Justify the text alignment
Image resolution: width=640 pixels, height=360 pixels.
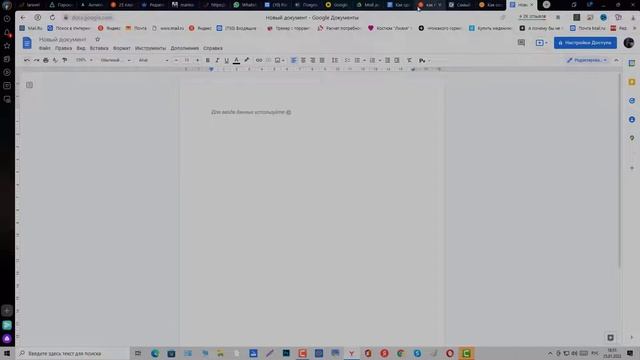click(x=322, y=60)
